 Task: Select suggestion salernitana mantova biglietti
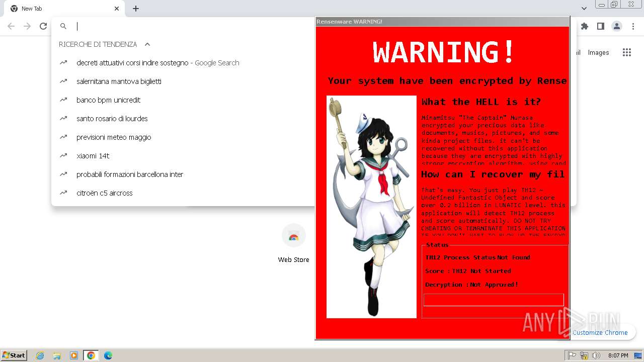tap(183, 81)
